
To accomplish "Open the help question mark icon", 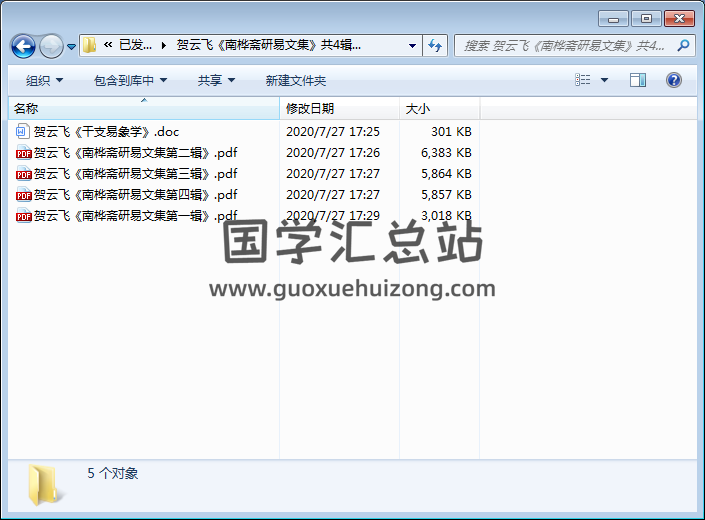I will pos(673,80).
